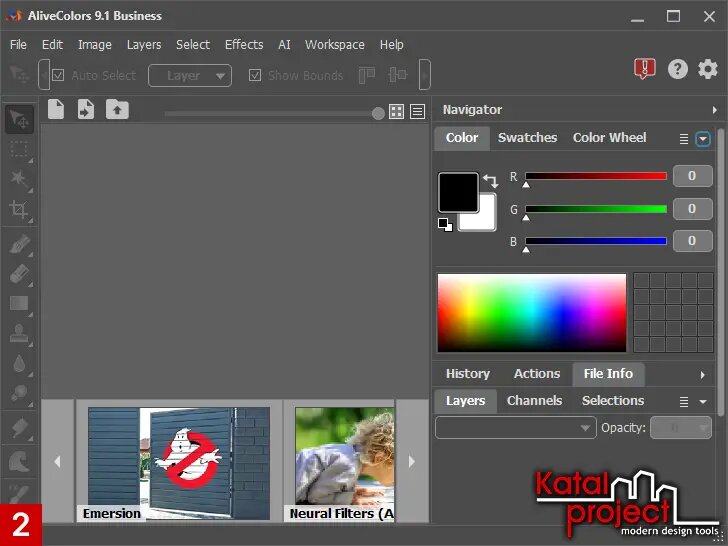Toggle the Auto Select checkbox
The height and width of the screenshot is (546, 728).
point(58,75)
